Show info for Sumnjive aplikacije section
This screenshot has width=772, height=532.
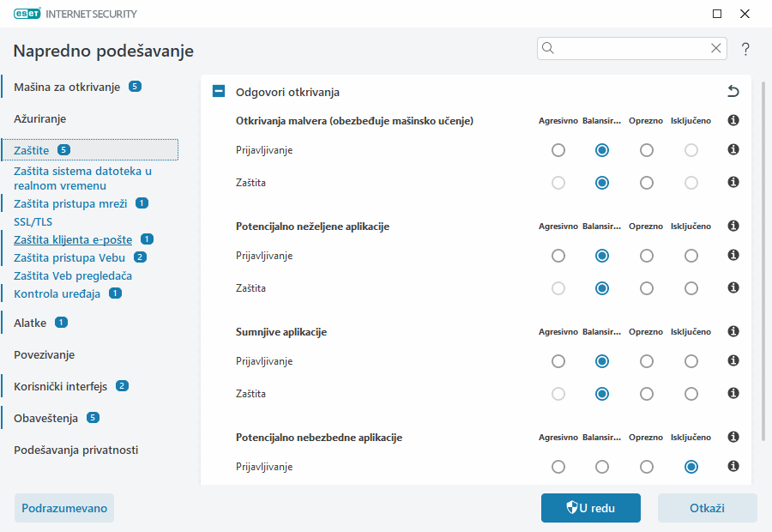(x=733, y=332)
